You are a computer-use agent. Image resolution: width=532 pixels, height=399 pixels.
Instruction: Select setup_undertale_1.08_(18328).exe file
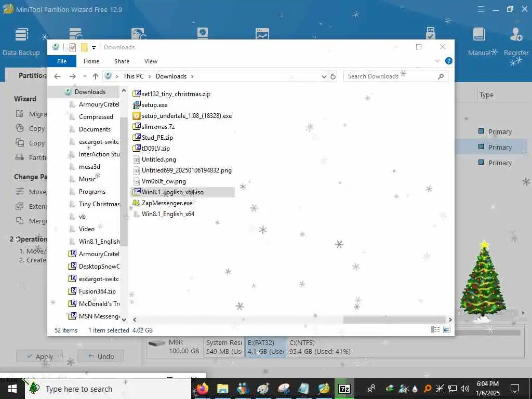pos(182,116)
